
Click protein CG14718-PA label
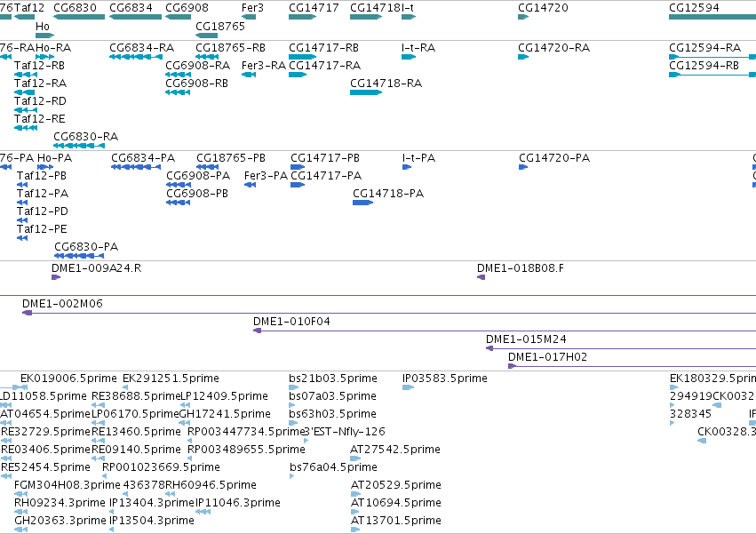[388, 194]
